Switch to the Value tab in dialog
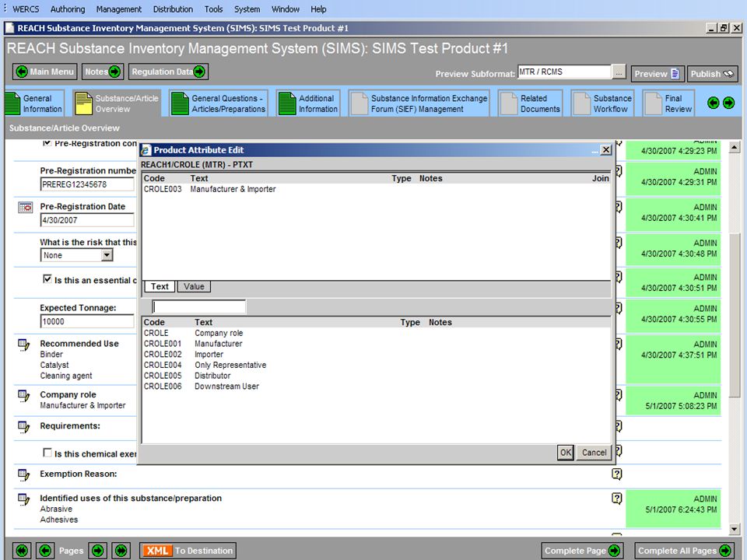 pyautogui.click(x=194, y=287)
